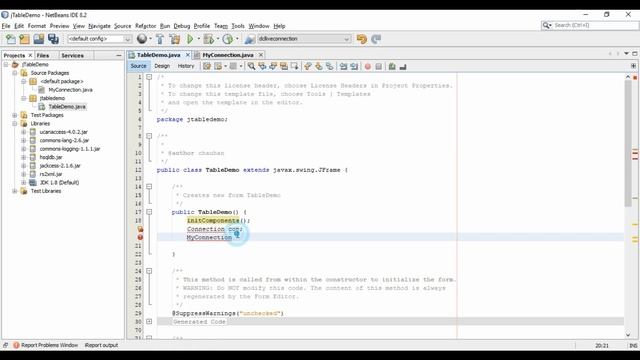Collapse the Libraries node

(x=15, y=124)
